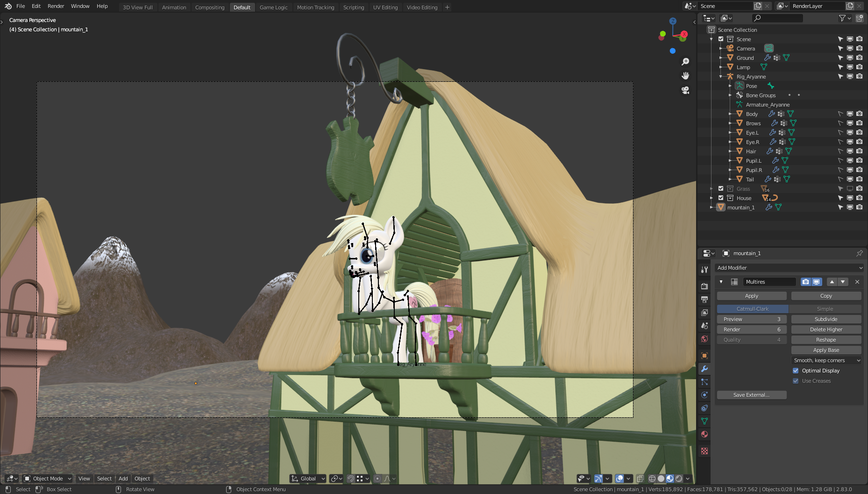Toggle the House collection exclude checkbox
The height and width of the screenshot is (494, 868).
721,198
